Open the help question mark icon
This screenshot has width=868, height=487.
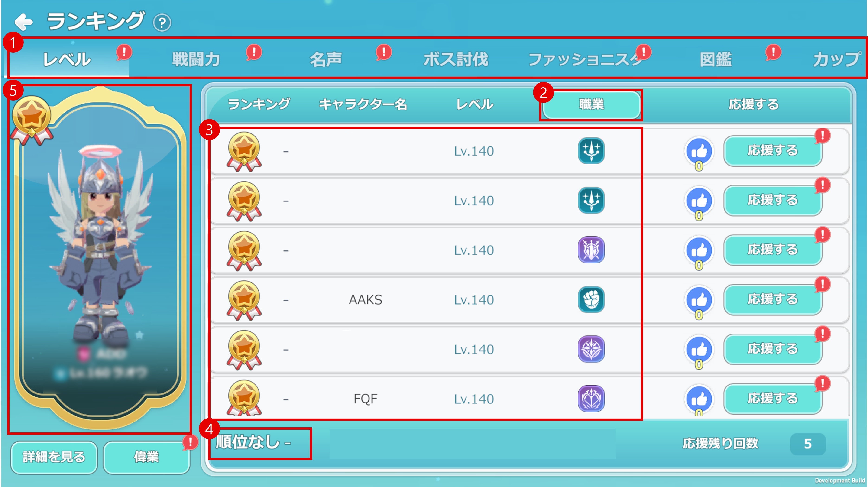click(162, 23)
